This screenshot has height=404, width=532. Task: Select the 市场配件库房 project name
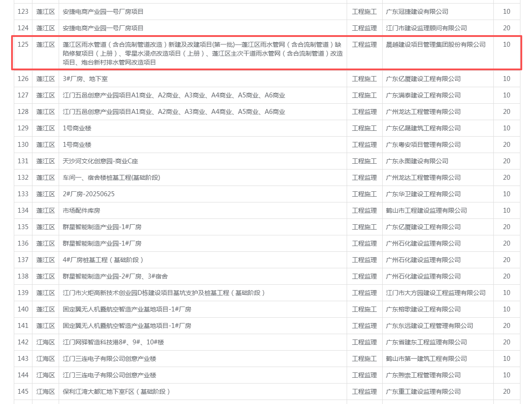(x=78, y=210)
